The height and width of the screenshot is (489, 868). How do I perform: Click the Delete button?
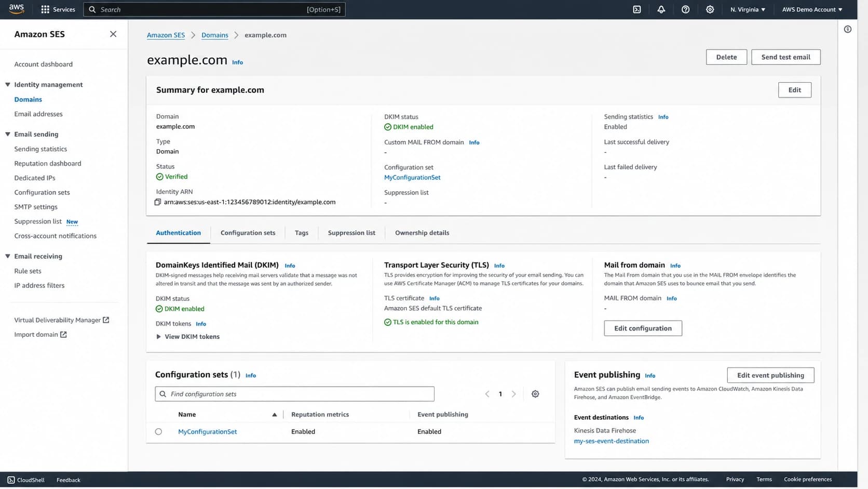[726, 57]
